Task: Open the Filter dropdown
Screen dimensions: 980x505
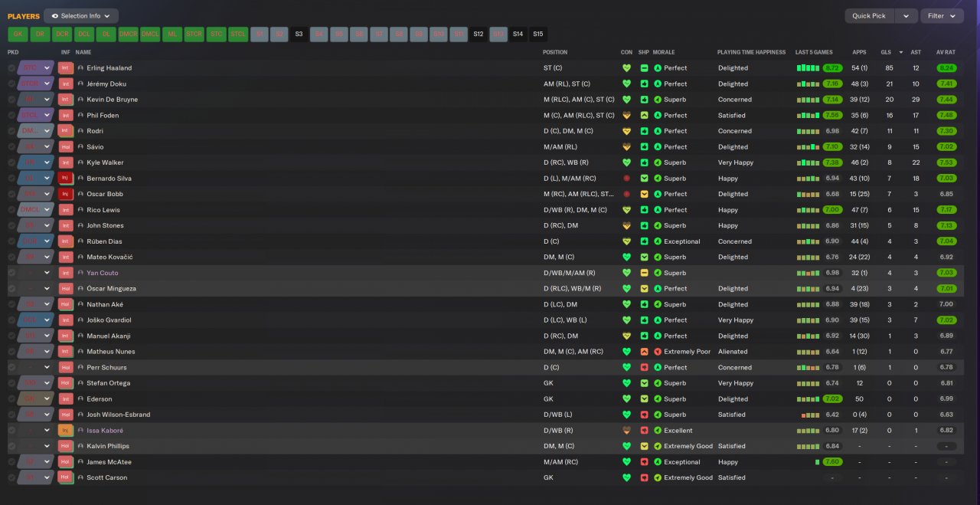Action: pyautogui.click(x=942, y=15)
